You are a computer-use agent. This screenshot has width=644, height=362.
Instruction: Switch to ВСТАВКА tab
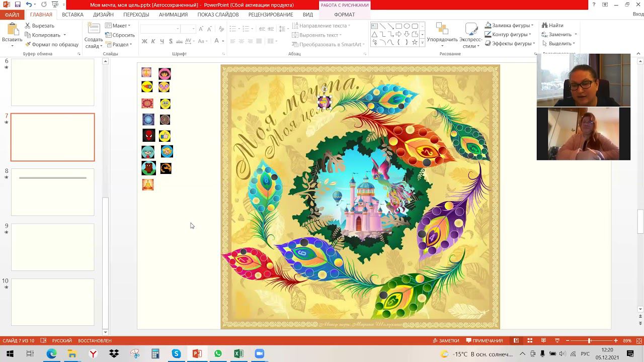(73, 15)
